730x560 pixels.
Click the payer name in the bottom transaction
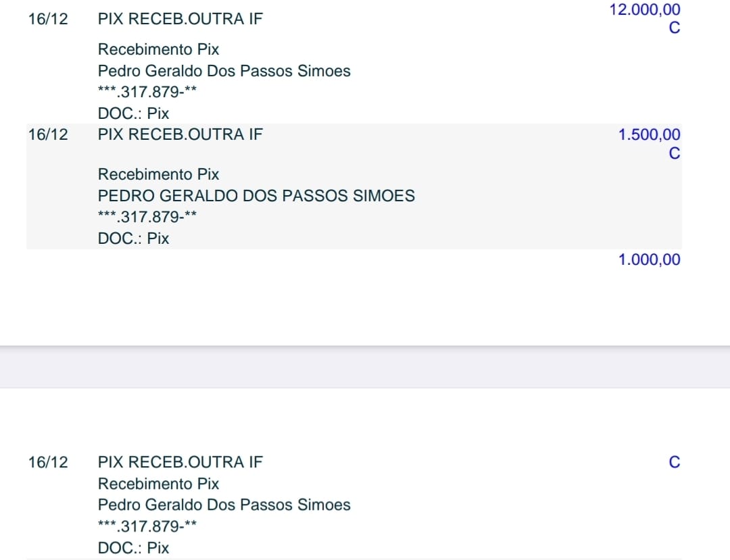(224, 505)
